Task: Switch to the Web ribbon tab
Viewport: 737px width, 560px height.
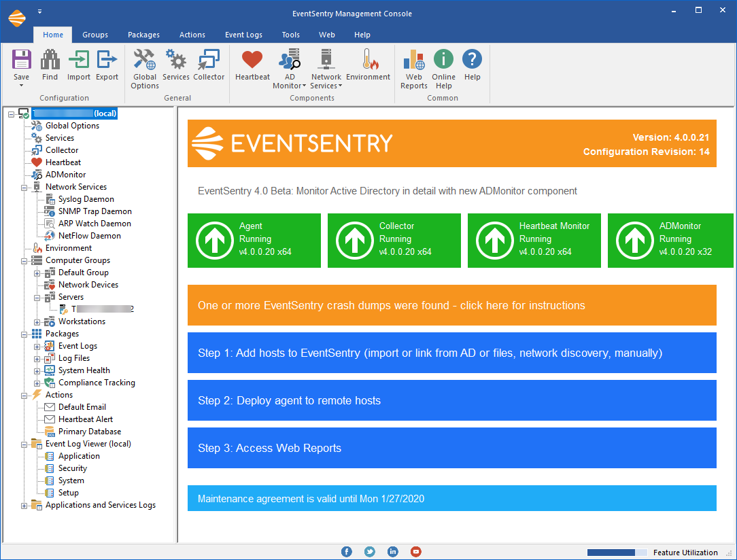Action: tap(326, 35)
